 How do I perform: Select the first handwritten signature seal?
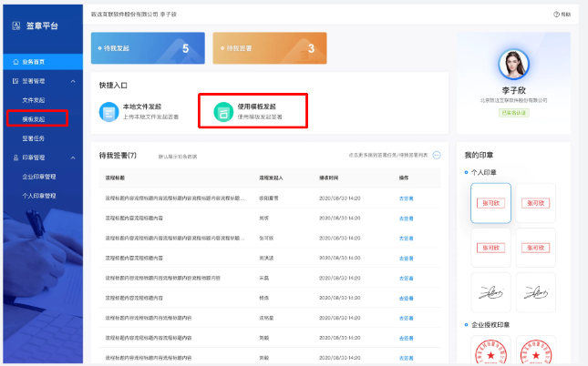coord(490,293)
